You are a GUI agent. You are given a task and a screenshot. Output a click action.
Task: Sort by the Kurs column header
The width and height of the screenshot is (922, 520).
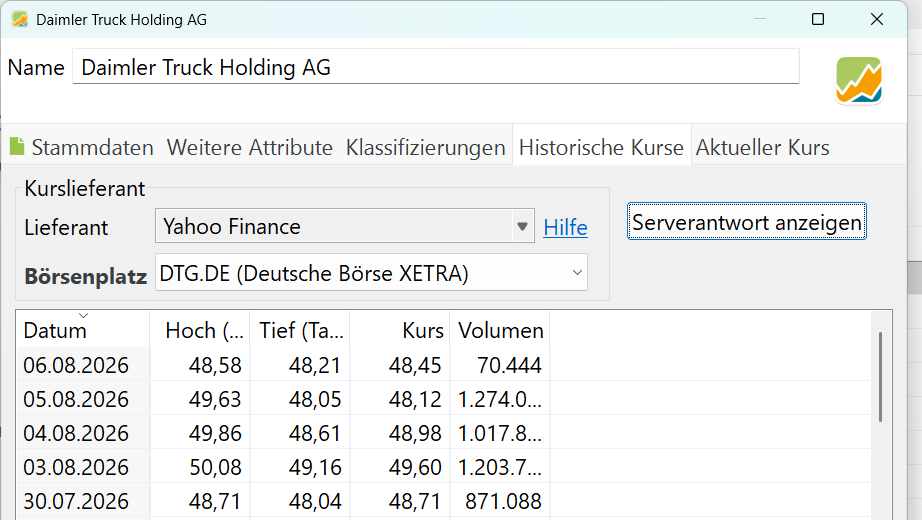pyautogui.click(x=400, y=330)
